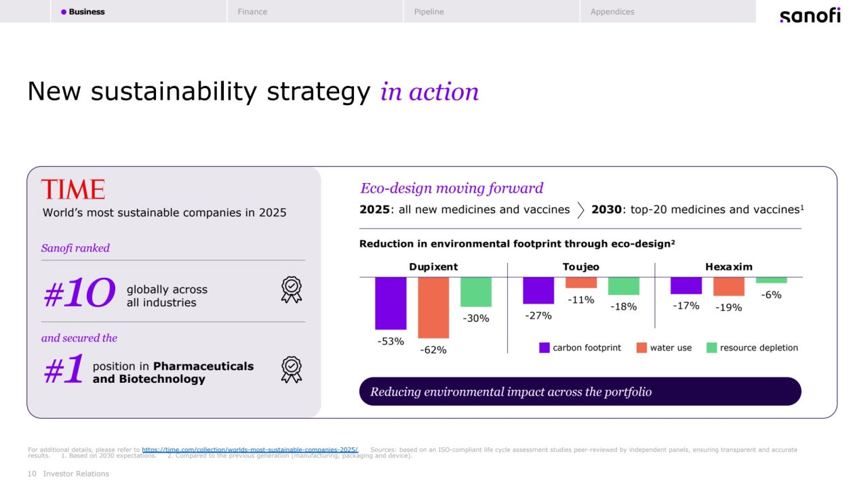Viewport: 868px width, 488px height.
Task: Click the purple carbon footprint legend swatch
Action: click(x=545, y=348)
